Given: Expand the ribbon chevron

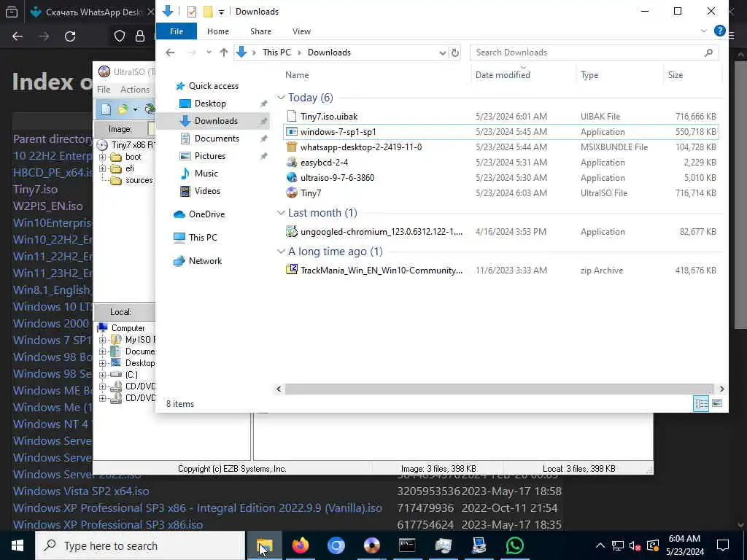Looking at the screenshot, I should tap(704, 31).
